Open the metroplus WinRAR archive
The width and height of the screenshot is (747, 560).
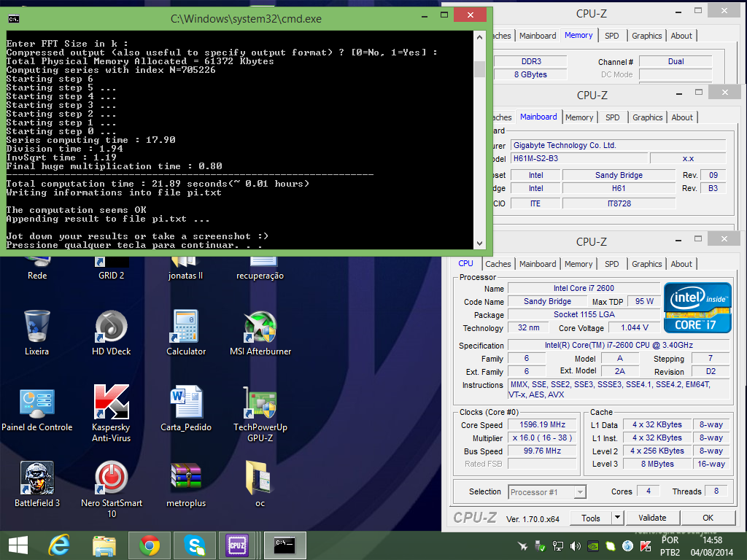(x=186, y=484)
